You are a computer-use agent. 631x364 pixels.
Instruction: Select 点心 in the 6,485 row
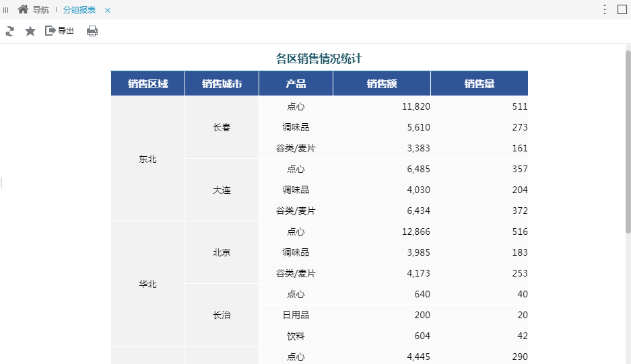pyautogui.click(x=296, y=170)
